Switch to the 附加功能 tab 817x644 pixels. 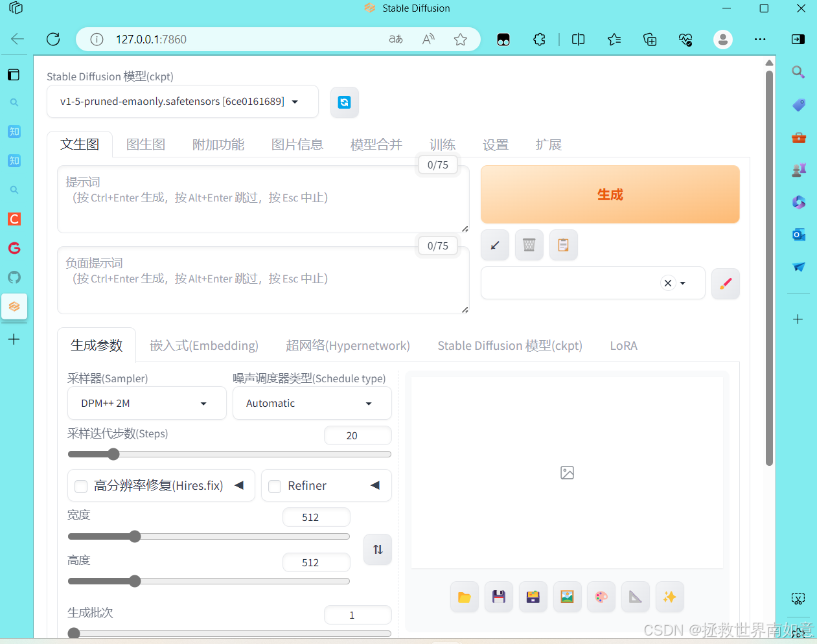[x=218, y=144]
